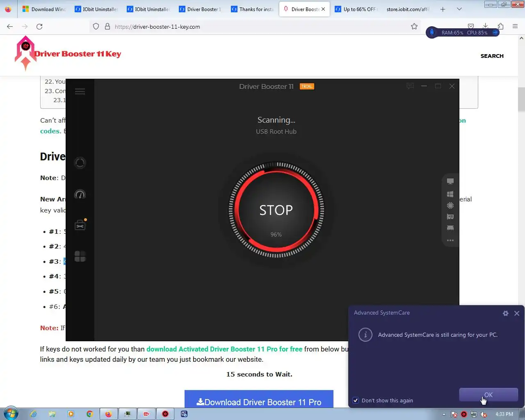Image resolution: width=525 pixels, height=420 pixels.
Task: Open the Scan section in Driver Booster sidebar
Action: pyautogui.click(x=80, y=163)
